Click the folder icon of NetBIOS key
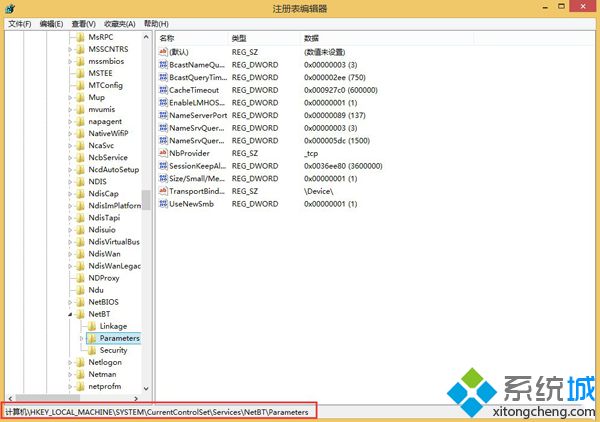 tap(80, 302)
